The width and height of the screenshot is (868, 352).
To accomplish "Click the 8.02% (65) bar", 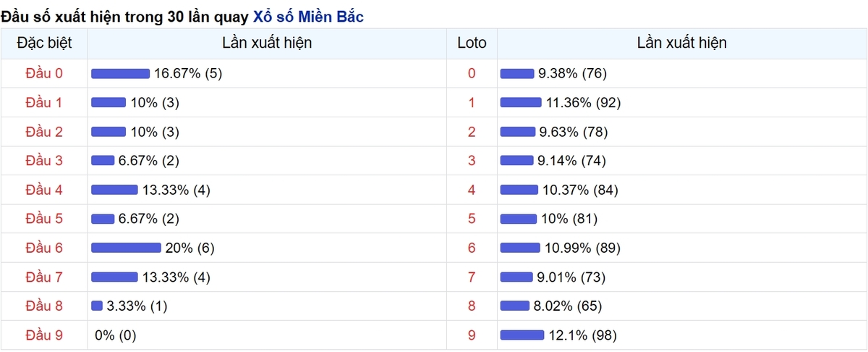I will click(x=515, y=306).
